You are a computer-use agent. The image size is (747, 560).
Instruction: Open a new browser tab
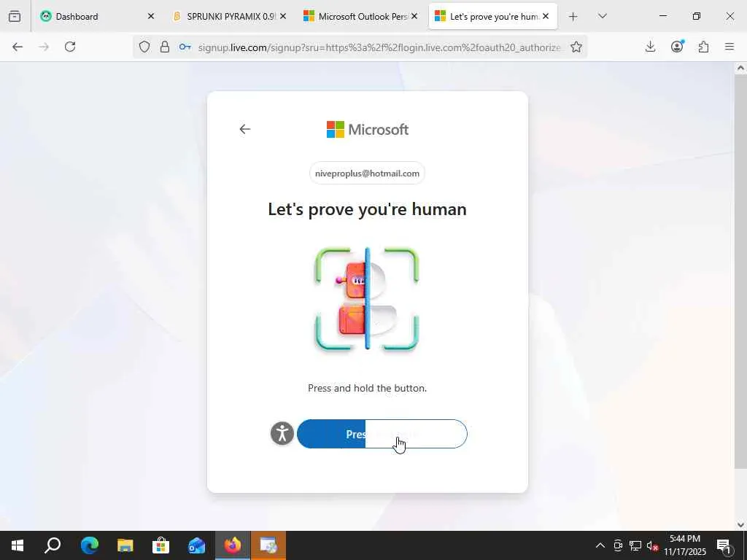(x=573, y=17)
